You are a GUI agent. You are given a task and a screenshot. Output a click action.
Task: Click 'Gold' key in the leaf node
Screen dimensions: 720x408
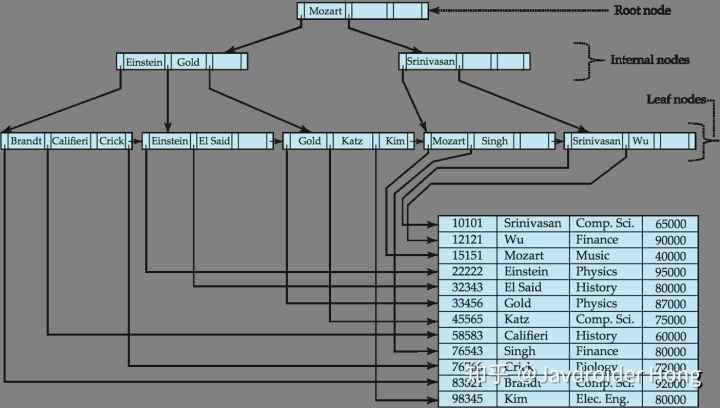[309, 141]
